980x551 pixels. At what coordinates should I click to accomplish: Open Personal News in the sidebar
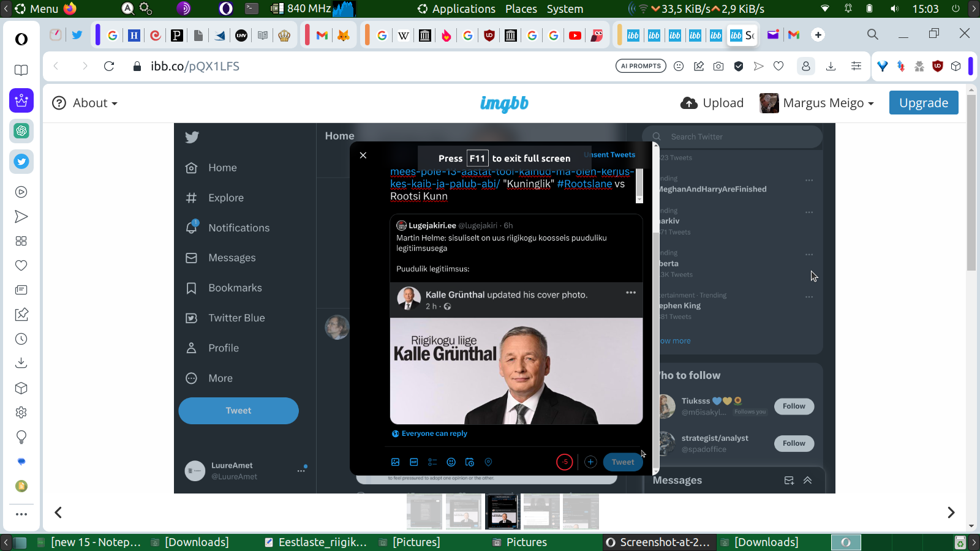pos(21,290)
